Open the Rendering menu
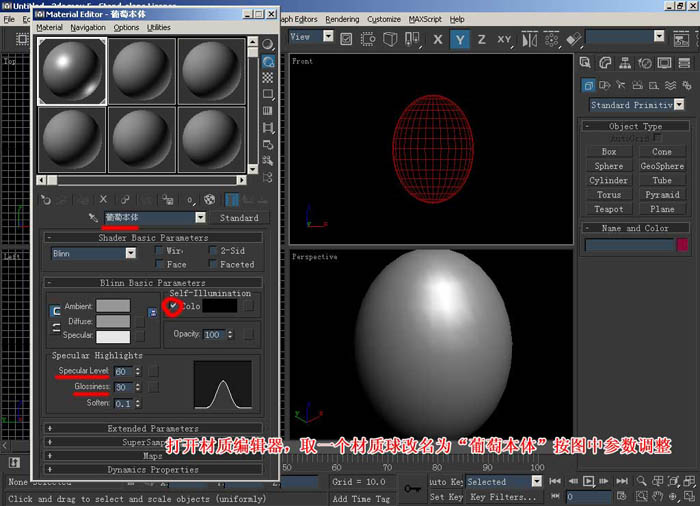The image size is (700, 506). [342, 19]
